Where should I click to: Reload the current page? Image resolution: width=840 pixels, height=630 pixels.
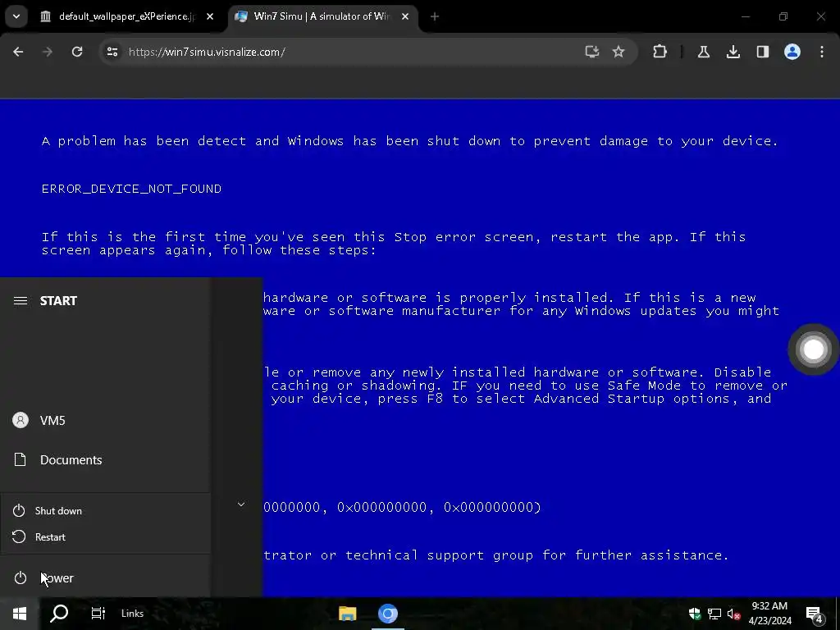pos(77,52)
